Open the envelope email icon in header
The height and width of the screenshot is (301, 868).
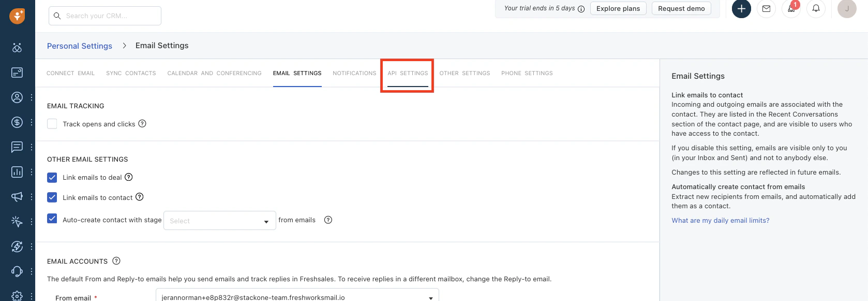(766, 8)
